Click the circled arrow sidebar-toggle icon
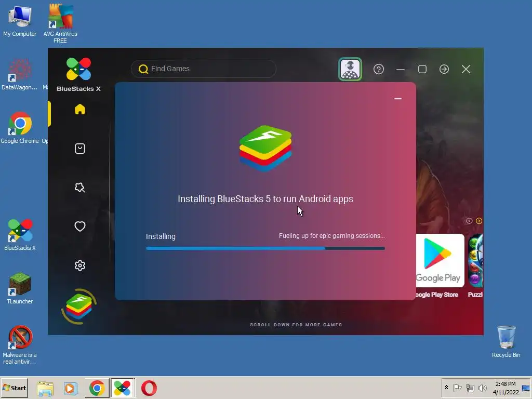The height and width of the screenshot is (399, 532). pyautogui.click(x=444, y=69)
